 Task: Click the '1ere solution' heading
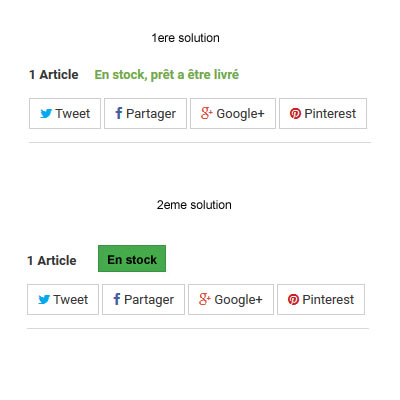click(x=186, y=38)
